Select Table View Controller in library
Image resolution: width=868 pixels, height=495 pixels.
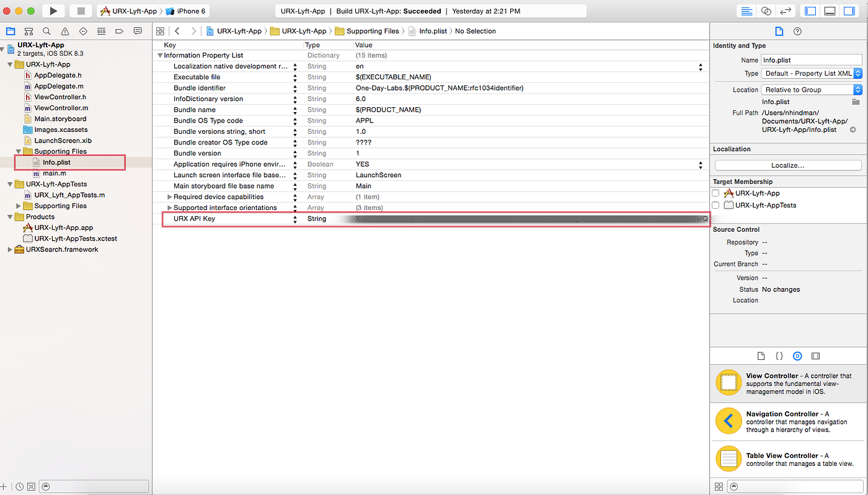pyautogui.click(x=789, y=459)
